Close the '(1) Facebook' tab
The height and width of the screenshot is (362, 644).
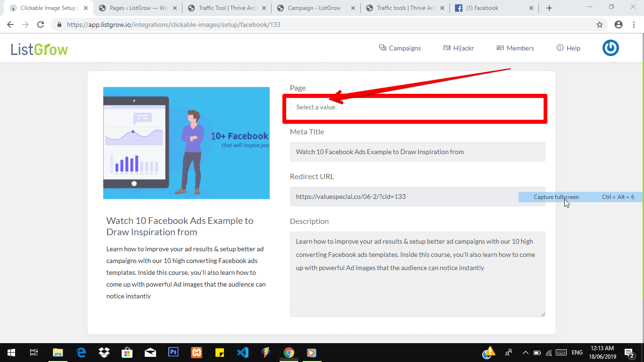531,8
